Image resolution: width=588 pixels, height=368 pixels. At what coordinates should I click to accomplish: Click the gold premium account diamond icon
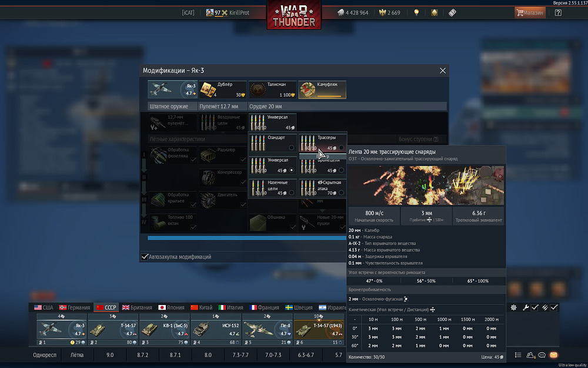click(435, 12)
